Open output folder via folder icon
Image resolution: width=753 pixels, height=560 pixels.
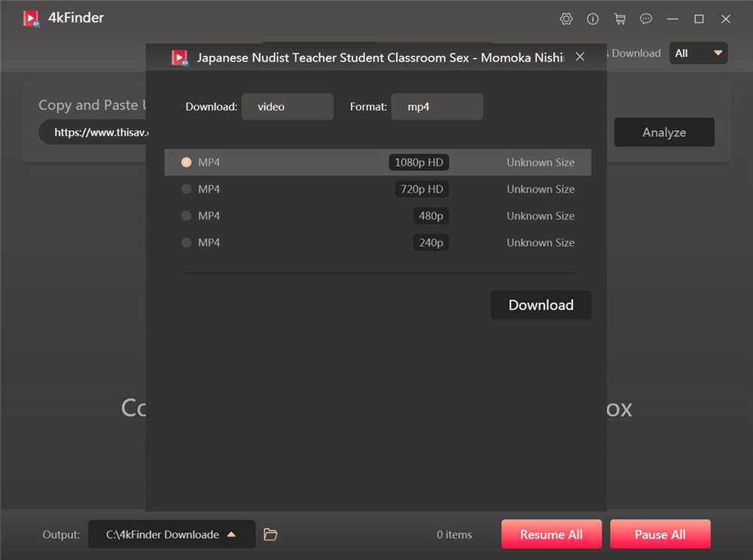click(270, 534)
